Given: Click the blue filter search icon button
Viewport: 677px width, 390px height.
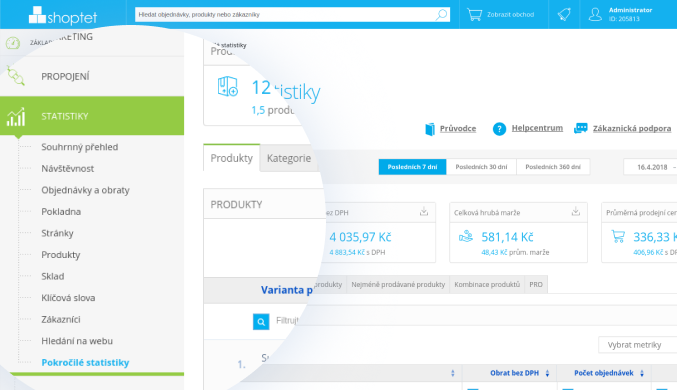Looking at the screenshot, I should click(261, 322).
